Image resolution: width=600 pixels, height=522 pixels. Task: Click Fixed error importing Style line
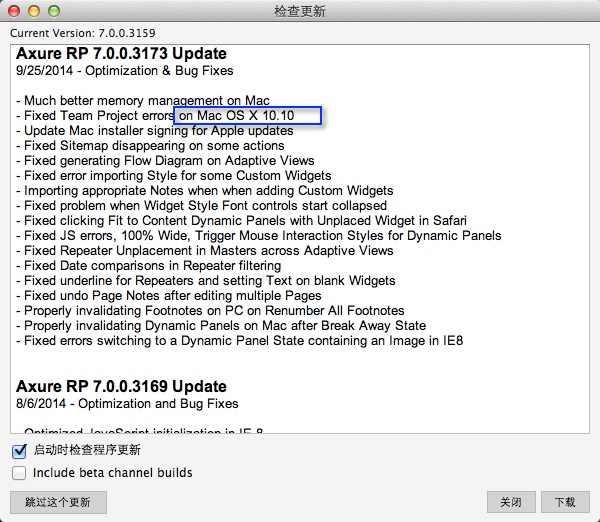[174, 176]
